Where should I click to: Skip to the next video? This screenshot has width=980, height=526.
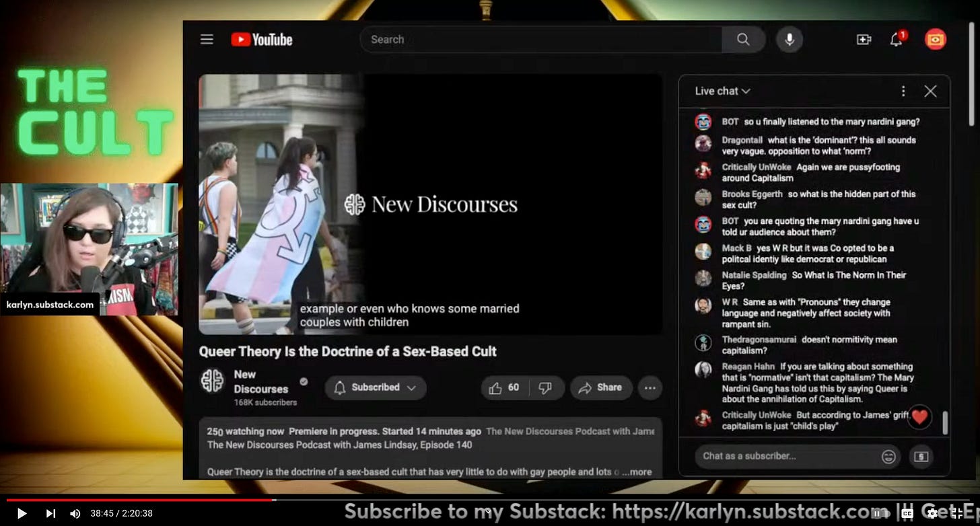[x=50, y=513]
